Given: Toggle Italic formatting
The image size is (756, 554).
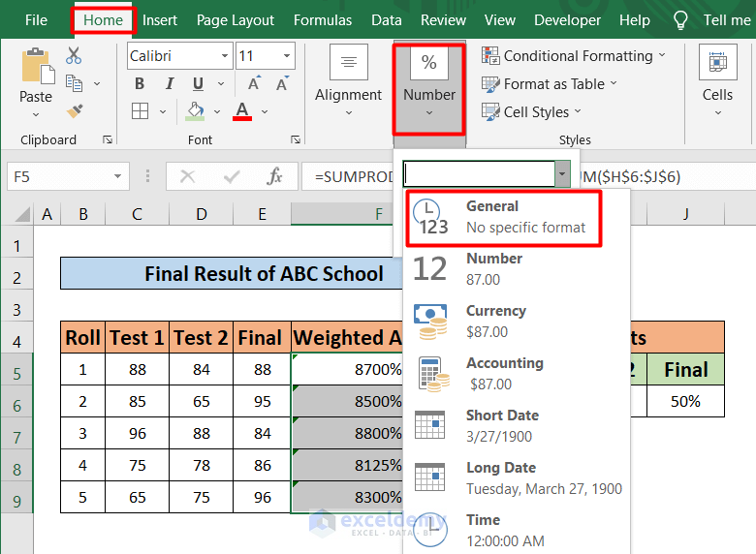Looking at the screenshot, I should tap(170, 84).
